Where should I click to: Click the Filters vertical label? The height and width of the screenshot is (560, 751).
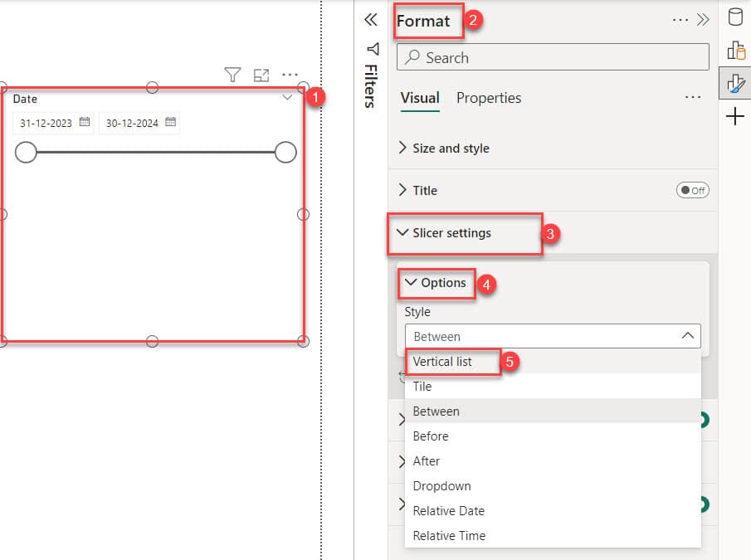tap(371, 86)
